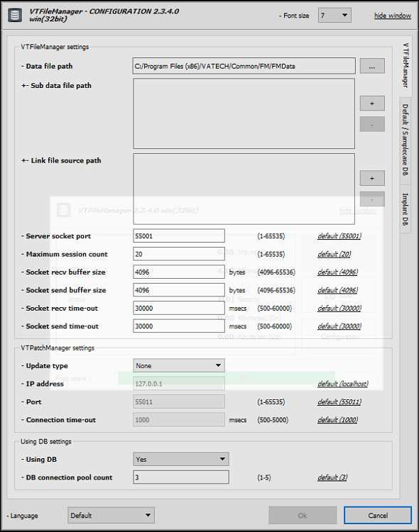Reset recv time-out via default (30000) link
The image size is (419, 532).
339,308
